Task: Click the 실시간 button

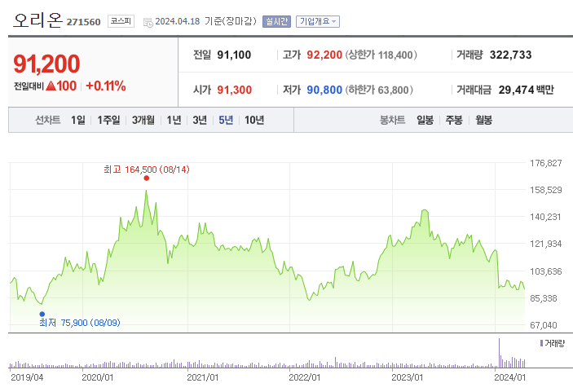Action: (276, 21)
